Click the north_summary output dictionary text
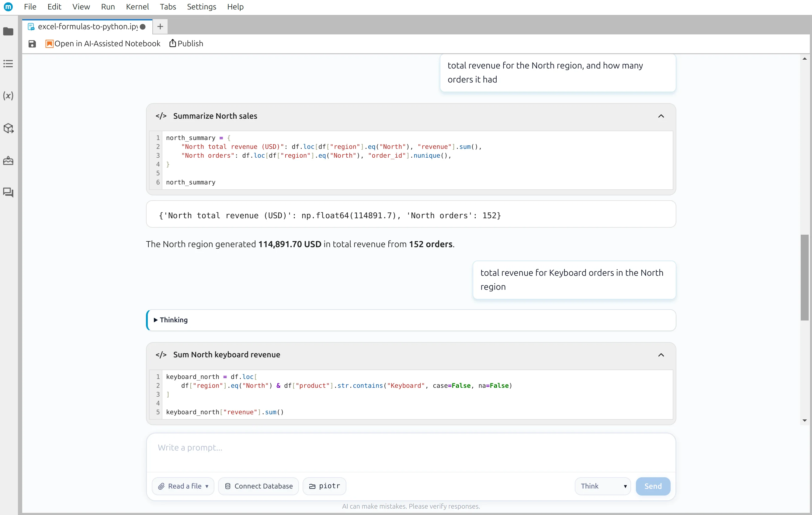Image resolution: width=812 pixels, height=515 pixels. tap(330, 216)
